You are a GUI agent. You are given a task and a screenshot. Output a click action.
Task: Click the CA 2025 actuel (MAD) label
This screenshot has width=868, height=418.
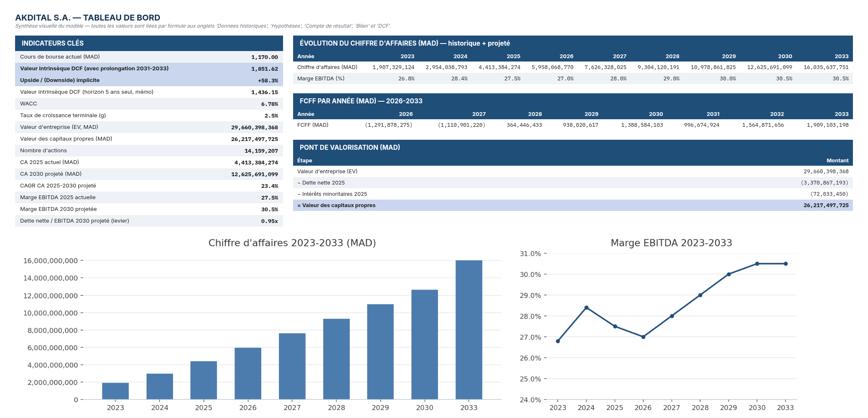point(49,162)
